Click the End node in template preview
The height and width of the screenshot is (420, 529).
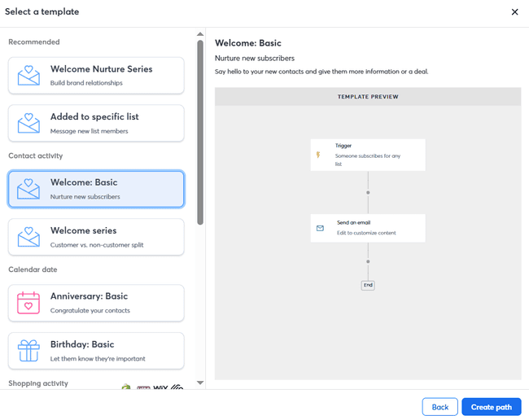368,286
